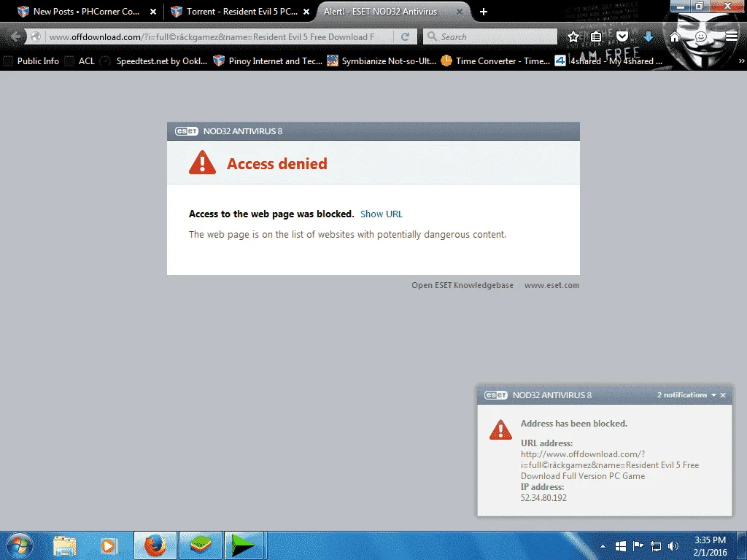The height and width of the screenshot is (560, 747).
Task: Show hidden system tray icons
Action: [x=603, y=546]
